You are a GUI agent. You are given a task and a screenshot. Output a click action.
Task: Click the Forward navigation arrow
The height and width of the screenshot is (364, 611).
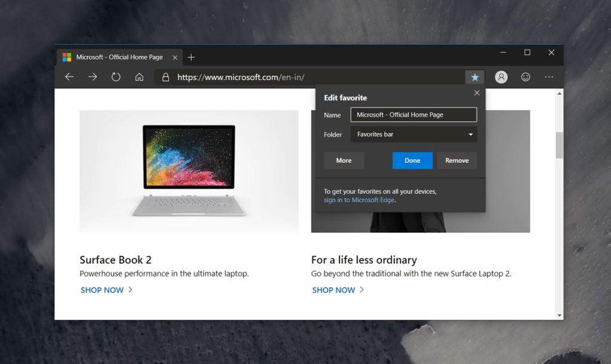pos(92,77)
